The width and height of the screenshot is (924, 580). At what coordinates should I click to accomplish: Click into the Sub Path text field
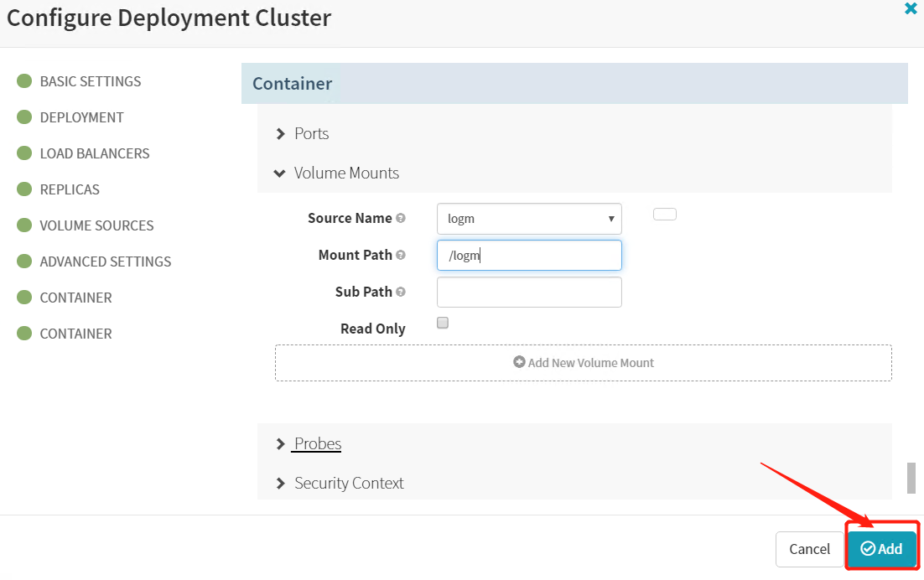[x=529, y=293]
